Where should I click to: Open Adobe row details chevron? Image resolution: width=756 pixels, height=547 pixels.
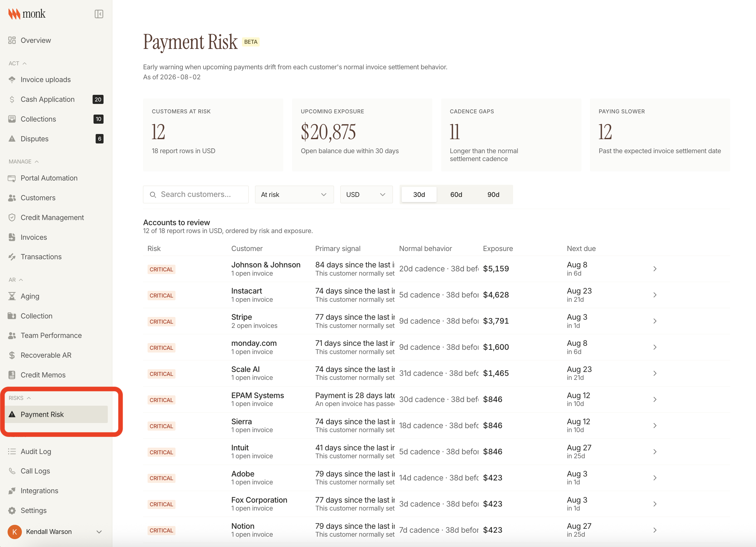point(655,478)
